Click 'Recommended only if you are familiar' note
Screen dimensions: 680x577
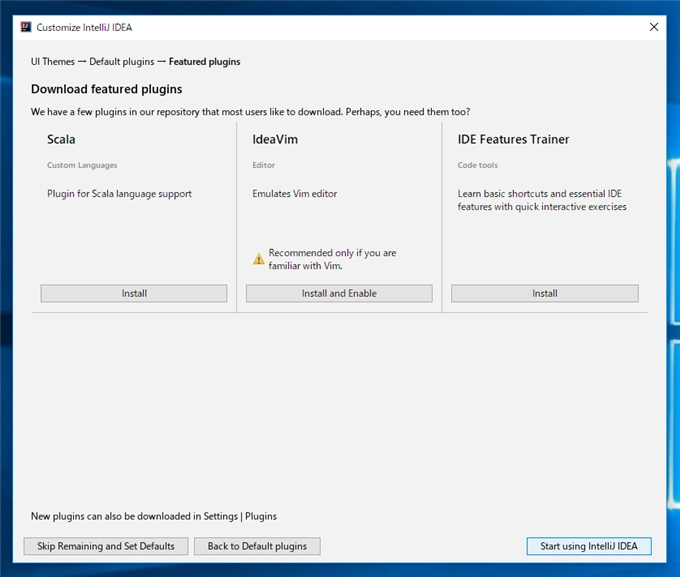point(332,259)
